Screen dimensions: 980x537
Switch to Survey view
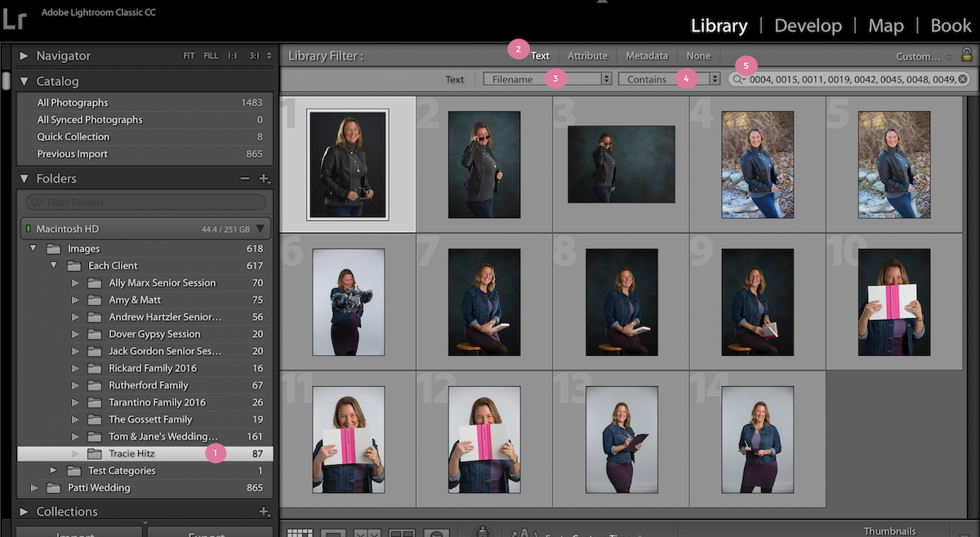click(402, 533)
